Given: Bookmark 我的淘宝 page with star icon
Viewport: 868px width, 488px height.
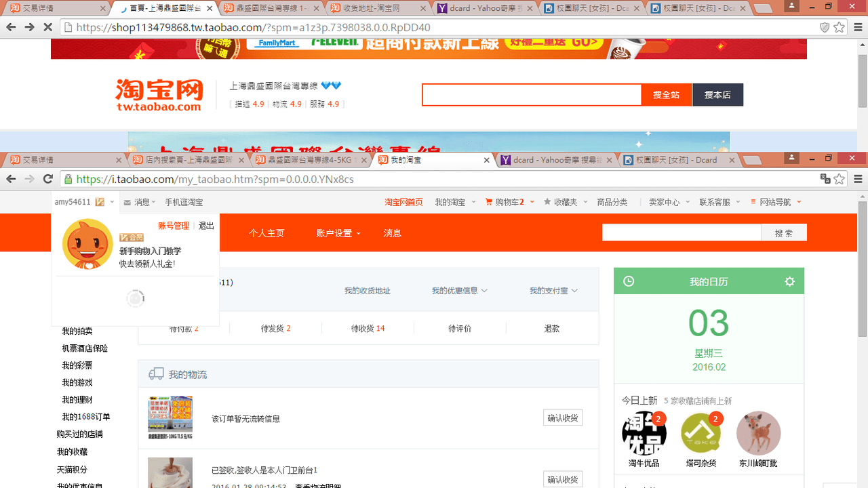Looking at the screenshot, I should click(840, 179).
